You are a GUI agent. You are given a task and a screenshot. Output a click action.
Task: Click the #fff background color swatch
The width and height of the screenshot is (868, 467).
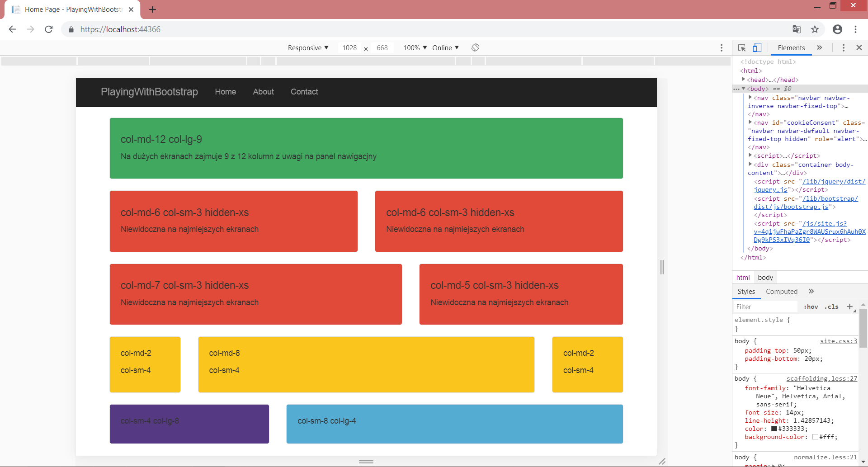tap(815, 437)
